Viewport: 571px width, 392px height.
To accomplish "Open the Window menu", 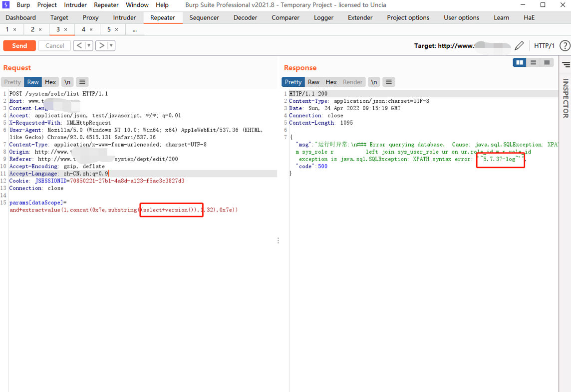I will pos(137,4).
